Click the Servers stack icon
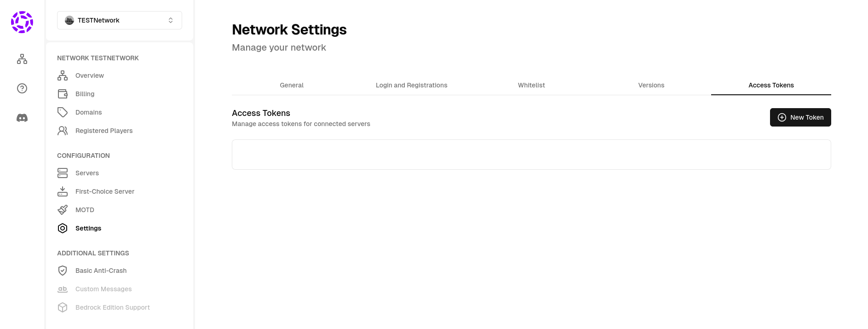868x329 pixels. 63,173
